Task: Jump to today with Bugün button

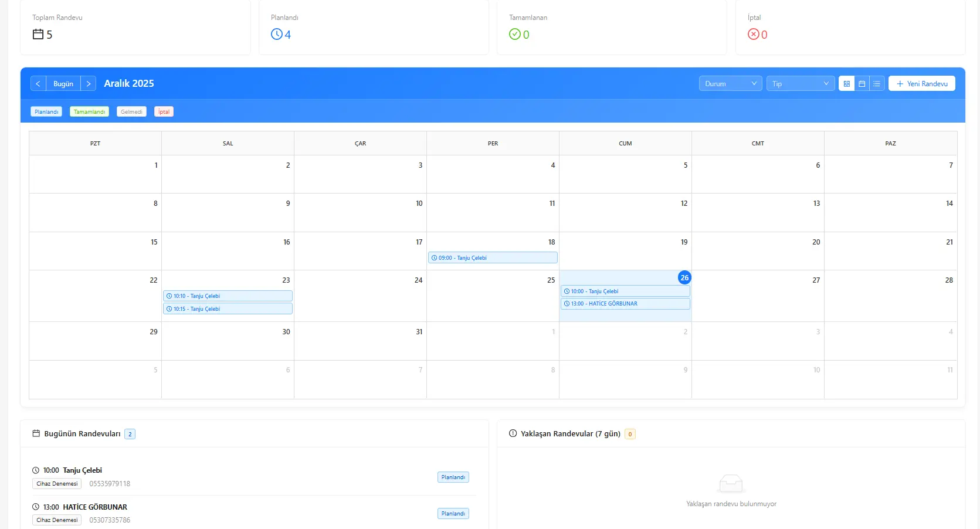Action: pyautogui.click(x=63, y=84)
